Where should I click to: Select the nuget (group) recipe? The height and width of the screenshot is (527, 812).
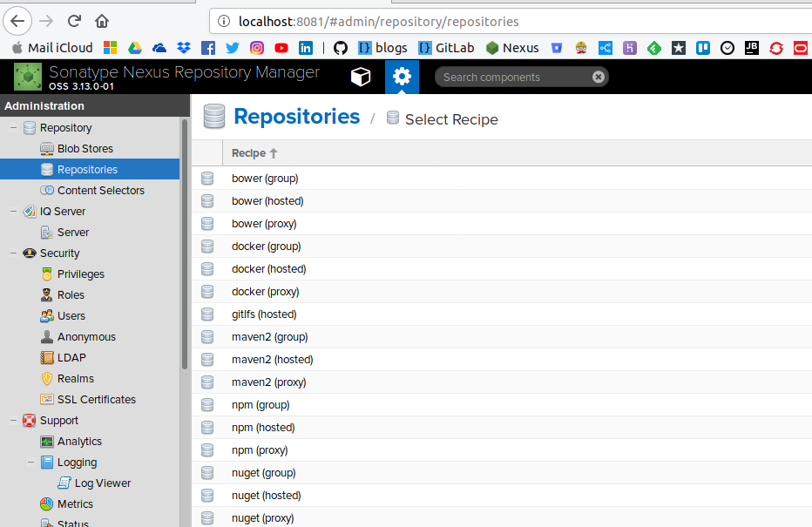point(501,473)
